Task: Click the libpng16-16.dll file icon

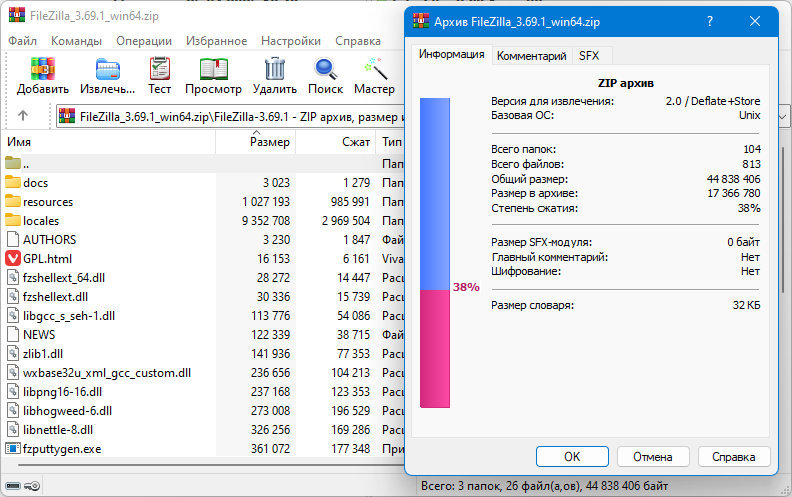Action: (x=13, y=391)
